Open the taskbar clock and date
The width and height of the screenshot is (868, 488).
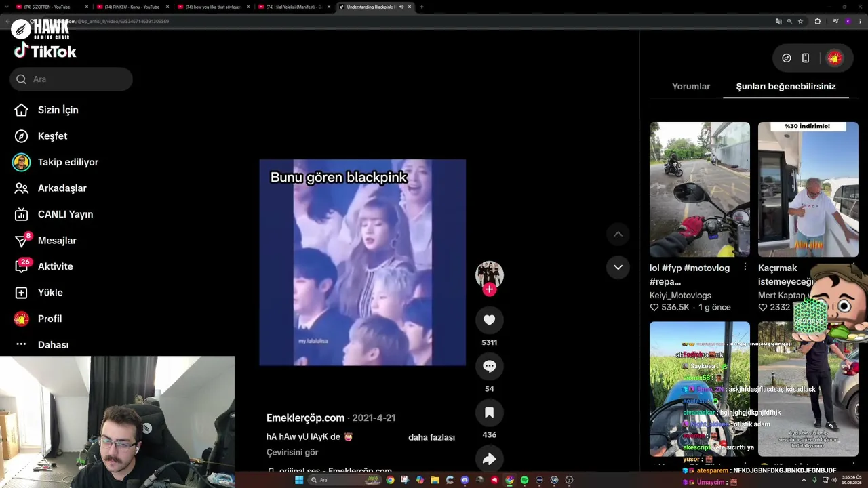click(x=852, y=480)
